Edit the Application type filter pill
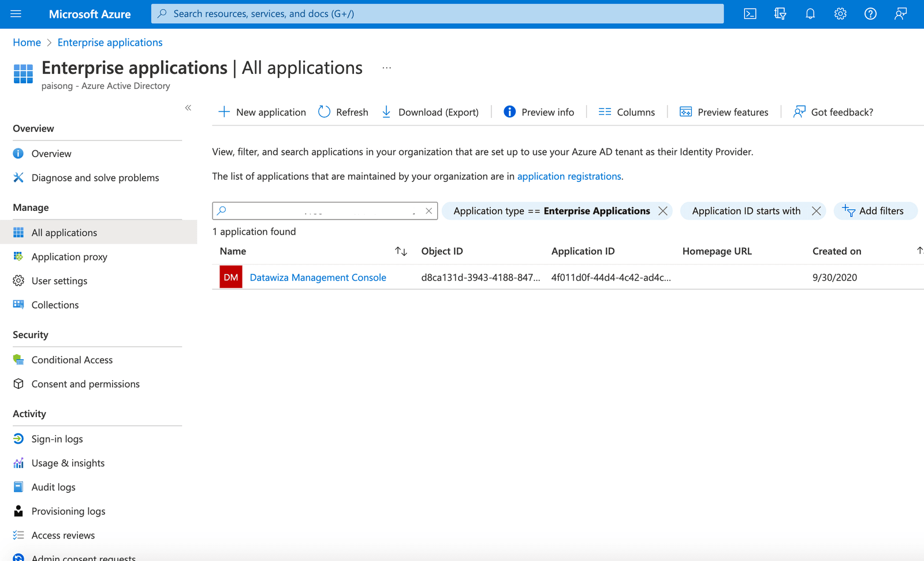The height and width of the screenshot is (561, 924). click(x=552, y=211)
